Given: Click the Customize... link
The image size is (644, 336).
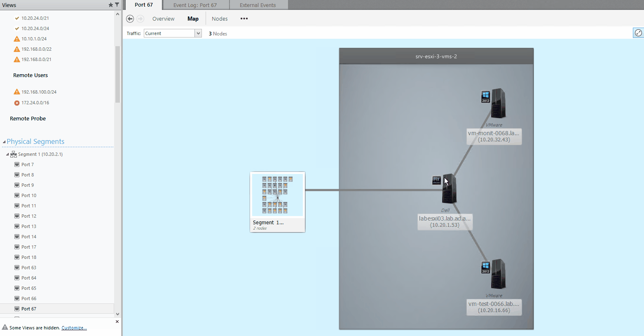Looking at the screenshot, I should [74, 328].
